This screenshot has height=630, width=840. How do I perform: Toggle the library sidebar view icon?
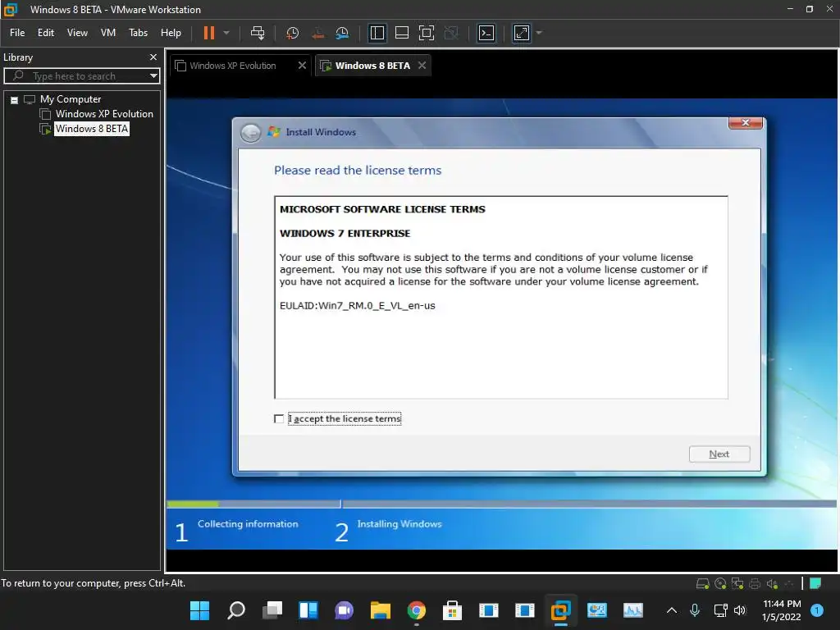click(x=377, y=33)
